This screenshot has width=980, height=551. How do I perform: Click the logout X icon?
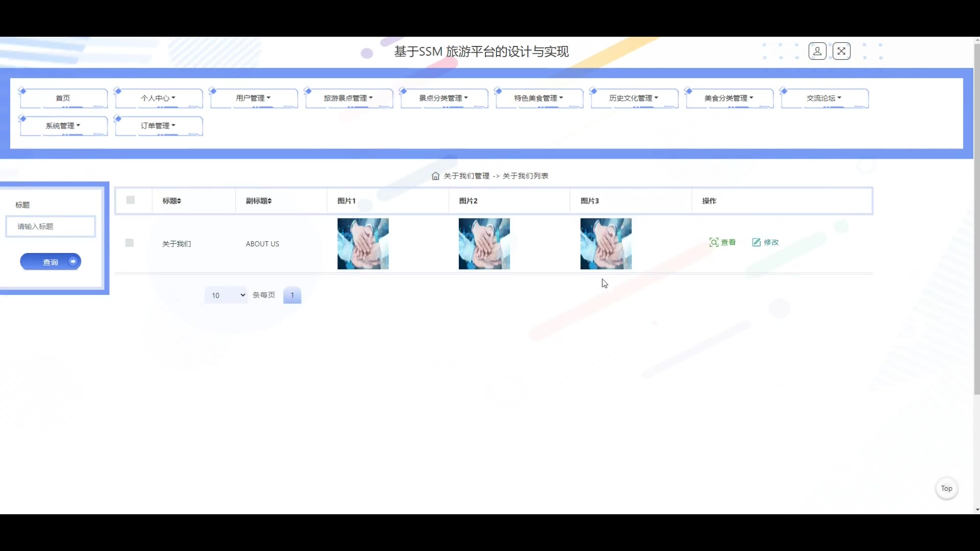pyautogui.click(x=842, y=51)
